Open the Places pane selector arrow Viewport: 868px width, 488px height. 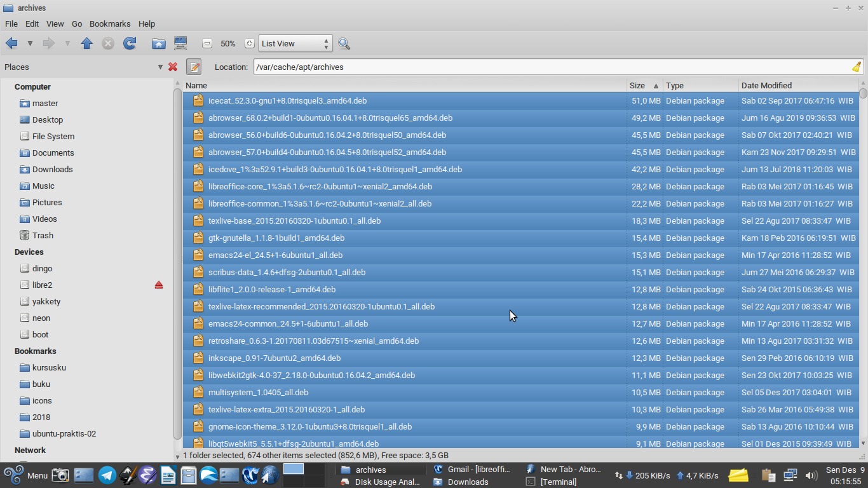(x=161, y=67)
